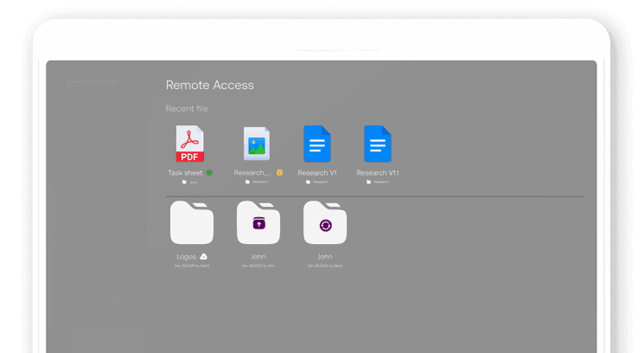Click yellow lock badge beside Research_ file

coord(280,172)
